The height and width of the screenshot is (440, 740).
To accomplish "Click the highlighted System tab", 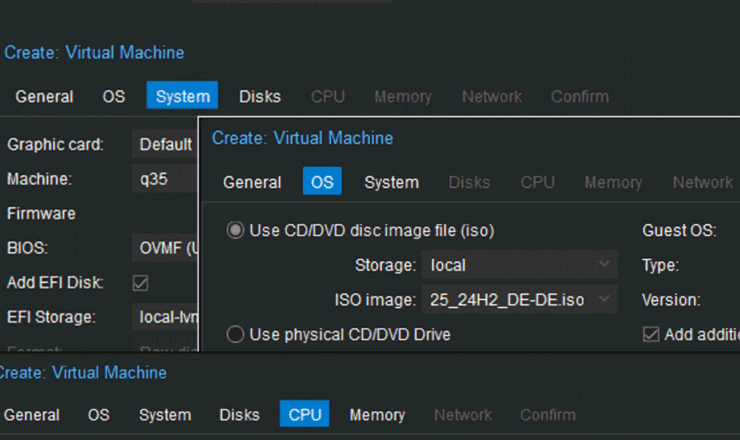I will (x=183, y=97).
